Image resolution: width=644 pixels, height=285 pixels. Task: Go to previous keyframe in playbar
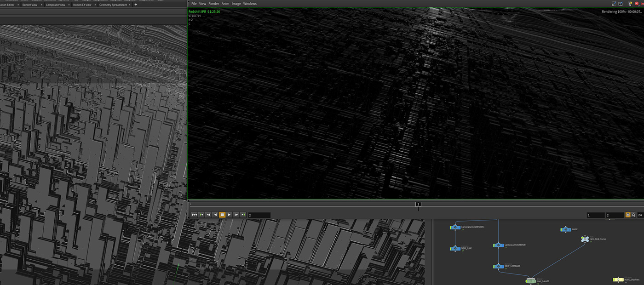(201, 215)
